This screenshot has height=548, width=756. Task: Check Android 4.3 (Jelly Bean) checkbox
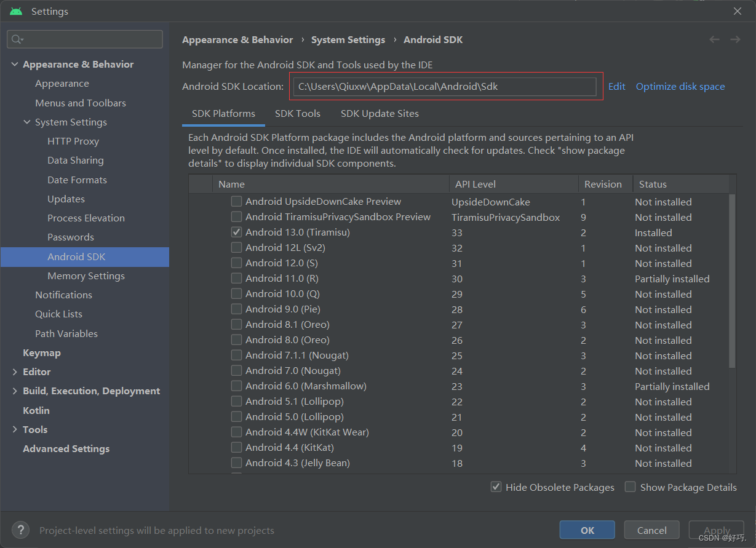(x=236, y=463)
